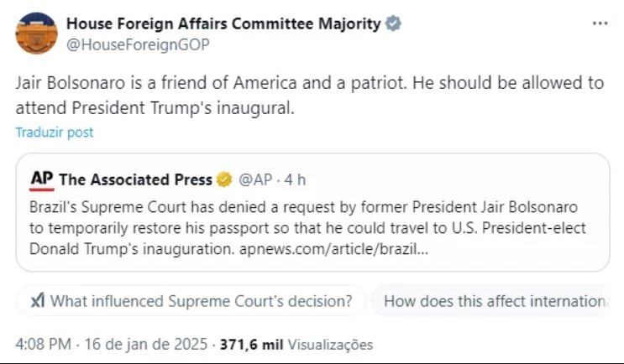Open The Associated Press account name

coord(136,180)
